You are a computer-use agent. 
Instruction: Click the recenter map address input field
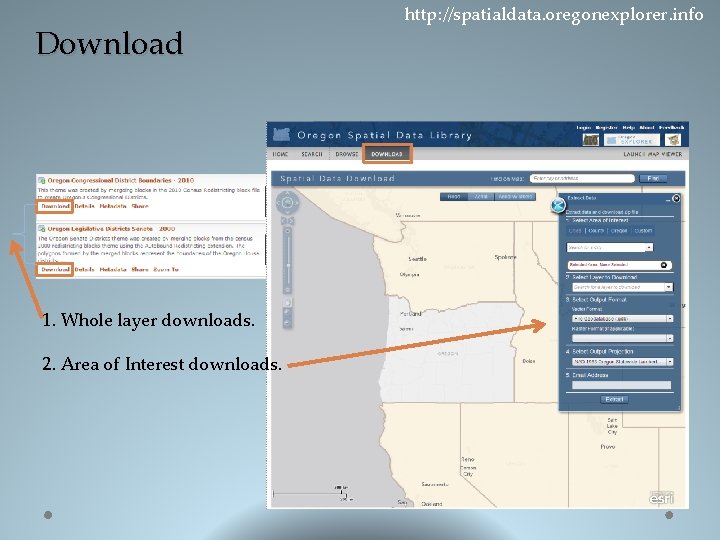582,178
